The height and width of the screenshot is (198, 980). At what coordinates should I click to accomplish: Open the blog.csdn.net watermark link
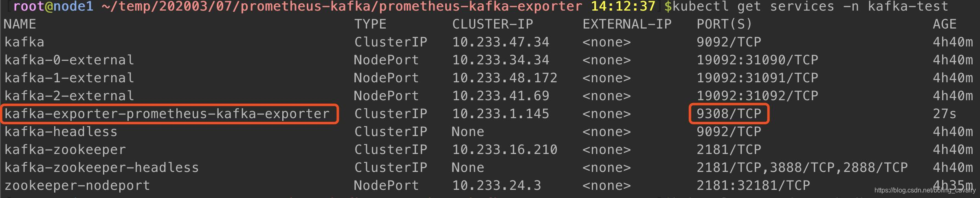click(925, 190)
